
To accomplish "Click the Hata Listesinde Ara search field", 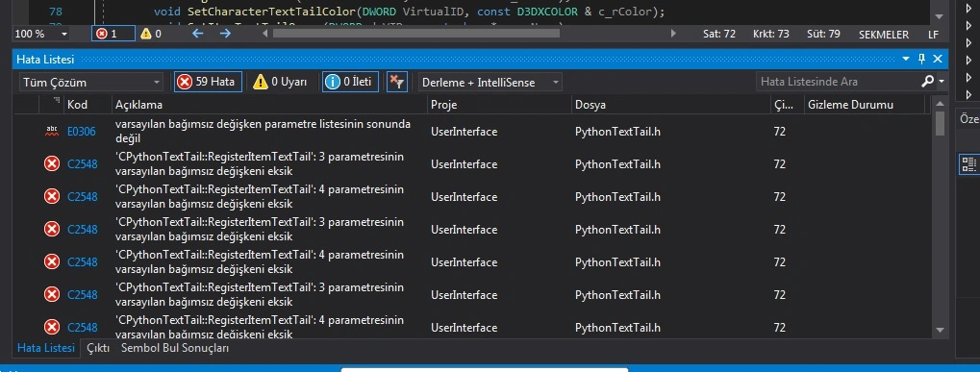I will coord(837,82).
